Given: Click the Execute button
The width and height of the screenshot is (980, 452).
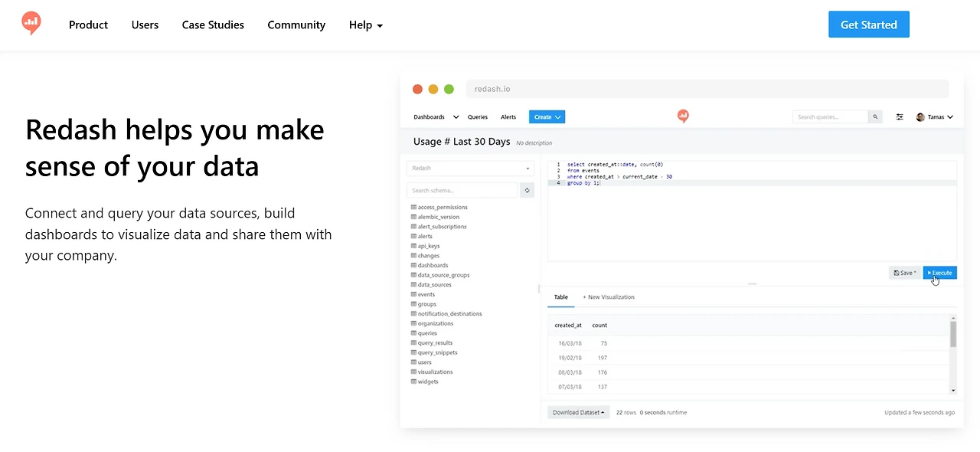Looking at the screenshot, I should point(939,273).
